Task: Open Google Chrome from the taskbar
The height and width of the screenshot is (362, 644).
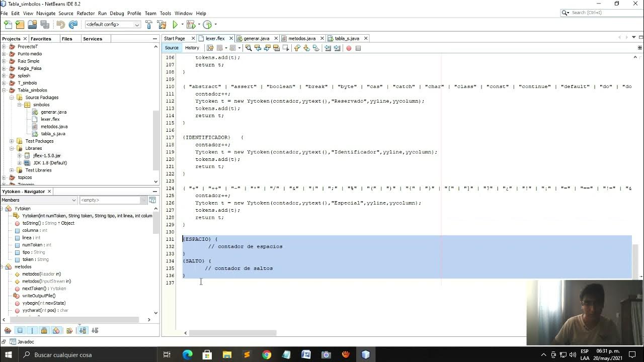Action: click(267, 355)
